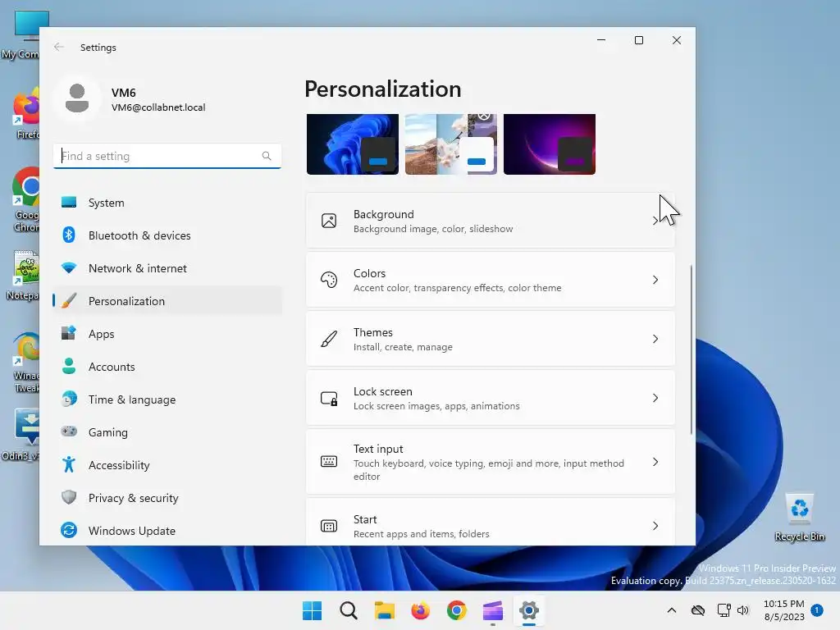This screenshot has width=840, height=630.
Task: Apply the purple glow dark theme thumbnail
Action: click(550, 144)
